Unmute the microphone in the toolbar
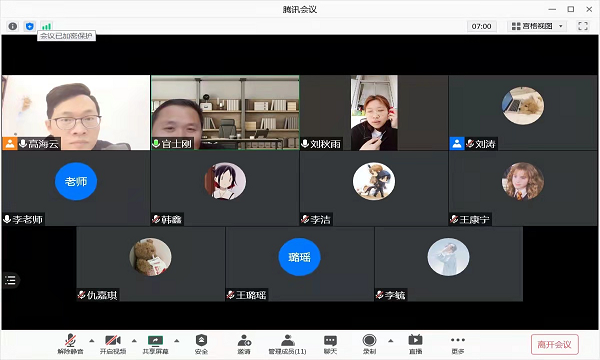Viewport: 600px width, 360px height. [70, 344]
